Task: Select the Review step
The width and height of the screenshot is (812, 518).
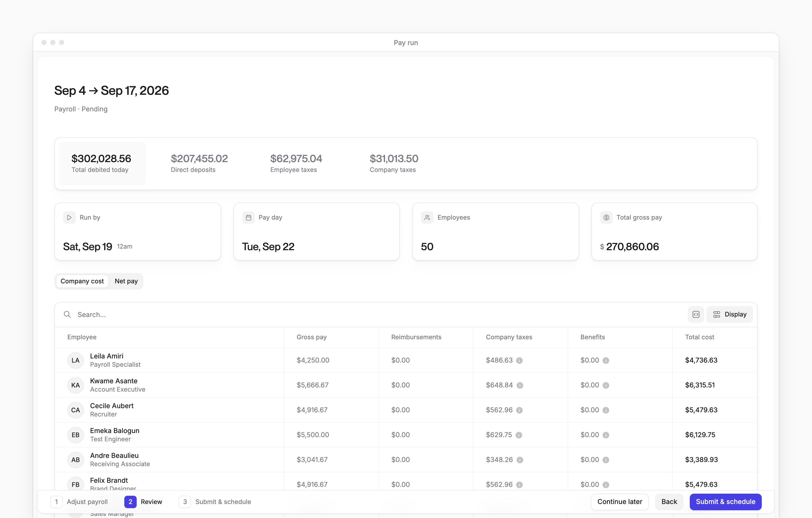Action: point(143,501)
